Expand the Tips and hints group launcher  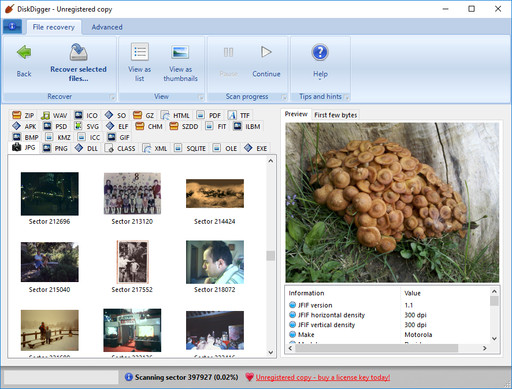[x=347, y=97]
